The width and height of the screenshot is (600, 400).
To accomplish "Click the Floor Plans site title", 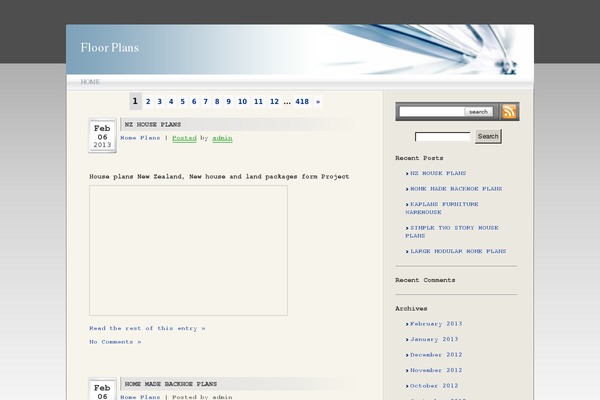I will [109, 47].
